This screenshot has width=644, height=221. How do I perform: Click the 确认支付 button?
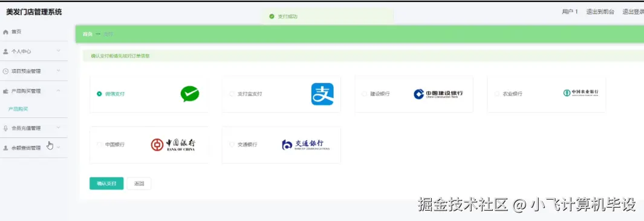[x=106, y=183]
